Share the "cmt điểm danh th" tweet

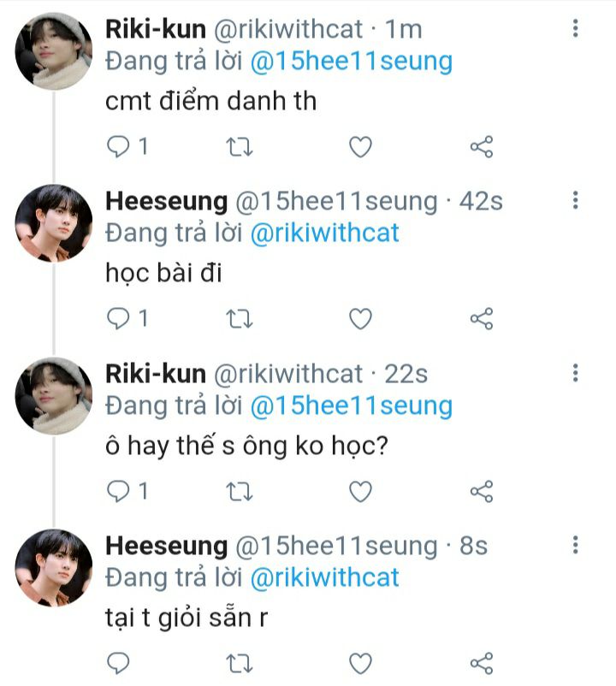click(x=482, y=147)
